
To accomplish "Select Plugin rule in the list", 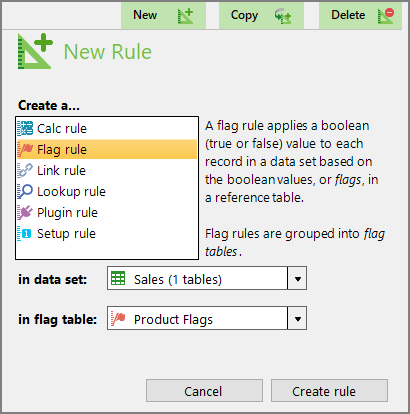I will click(107, 212).
